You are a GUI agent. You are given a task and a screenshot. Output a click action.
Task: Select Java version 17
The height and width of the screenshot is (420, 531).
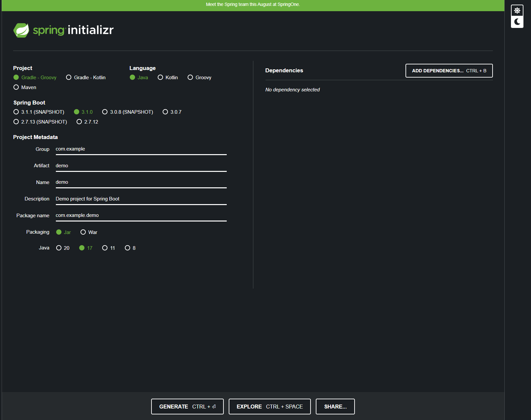click(x=86, y=248)
